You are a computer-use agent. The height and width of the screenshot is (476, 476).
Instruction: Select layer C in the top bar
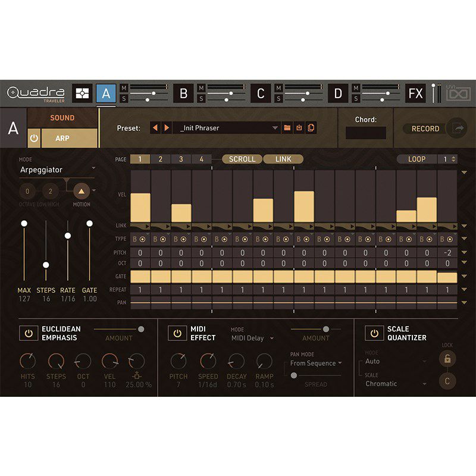[x=261, y=93]
